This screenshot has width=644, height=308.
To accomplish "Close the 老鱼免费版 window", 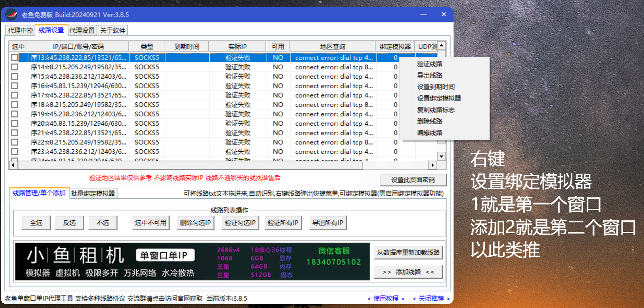I will 444,14.
